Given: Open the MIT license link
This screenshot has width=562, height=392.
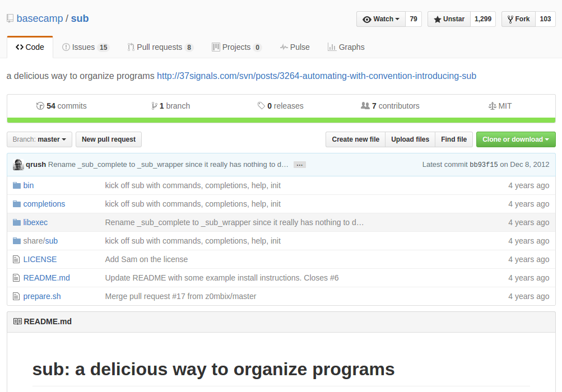Looking at the screenshot, I should (500, 106).
